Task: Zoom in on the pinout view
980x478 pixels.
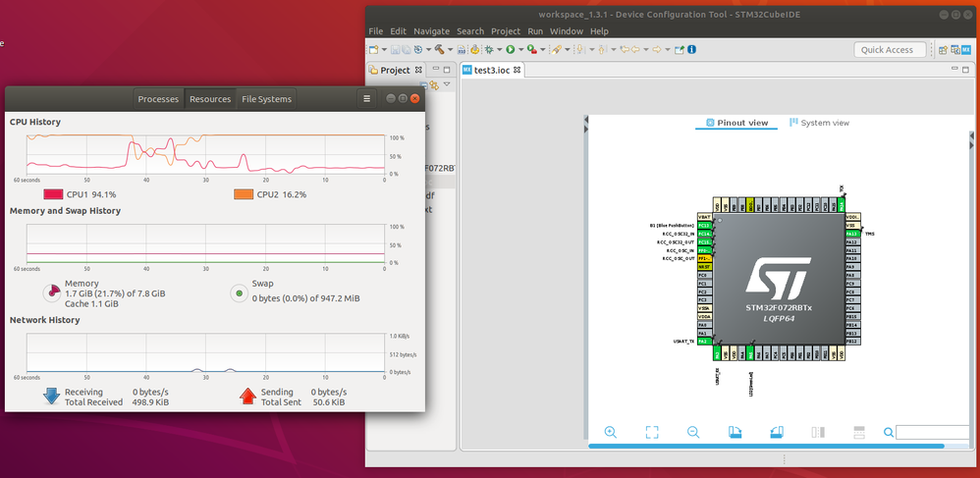Action: click(x=611, y=432)
